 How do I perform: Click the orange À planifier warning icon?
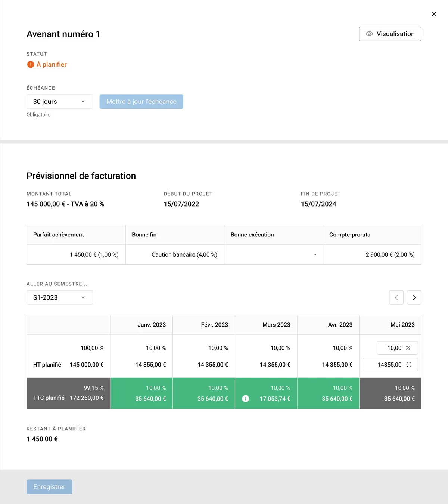[x=31, y=65]
